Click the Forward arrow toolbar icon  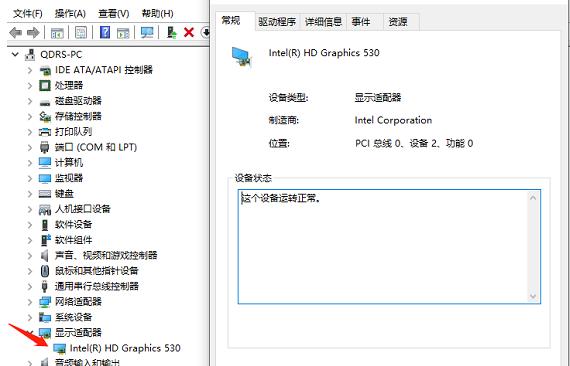point(33,33)
